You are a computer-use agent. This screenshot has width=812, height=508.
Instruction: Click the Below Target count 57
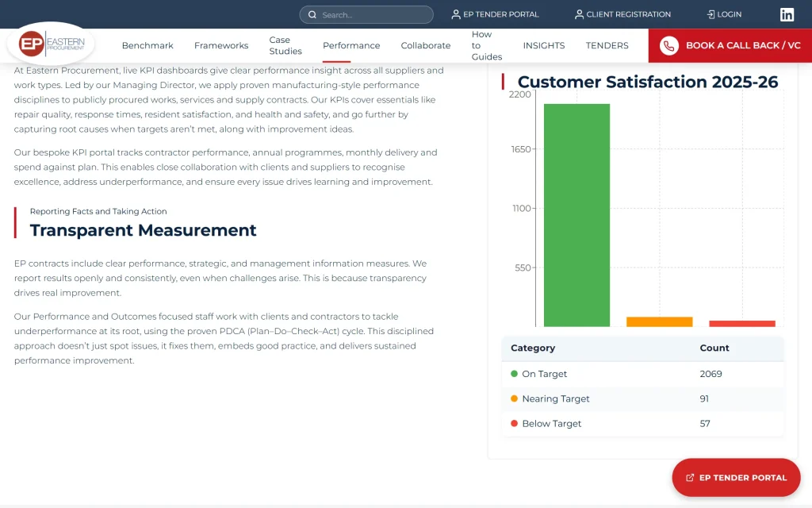tap(705, 424)
